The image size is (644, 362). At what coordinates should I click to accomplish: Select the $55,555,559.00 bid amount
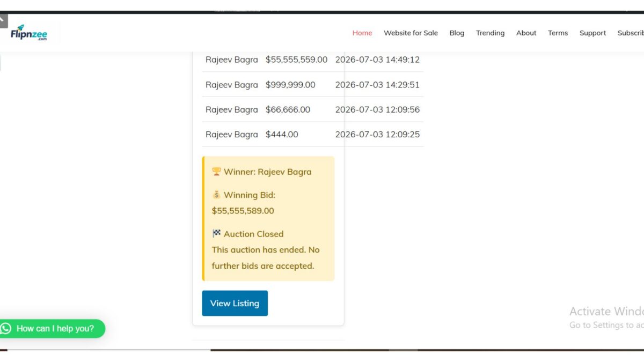click(296, 60)
